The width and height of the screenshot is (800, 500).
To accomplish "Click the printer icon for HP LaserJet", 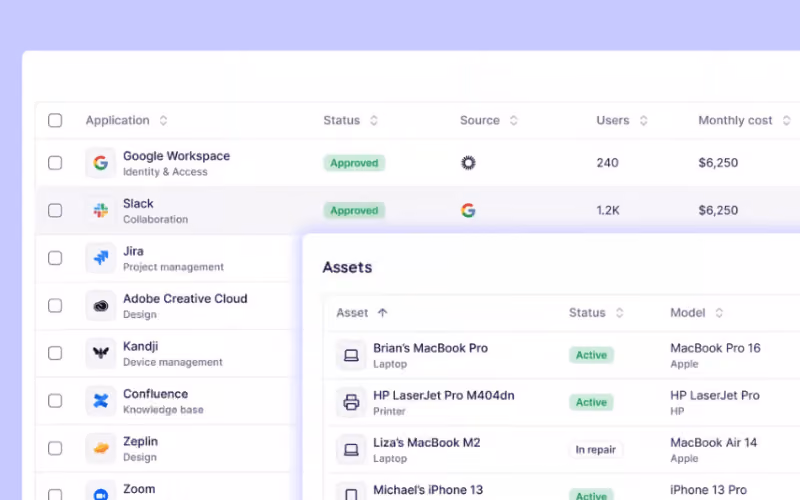I will (x=351, y=402).
